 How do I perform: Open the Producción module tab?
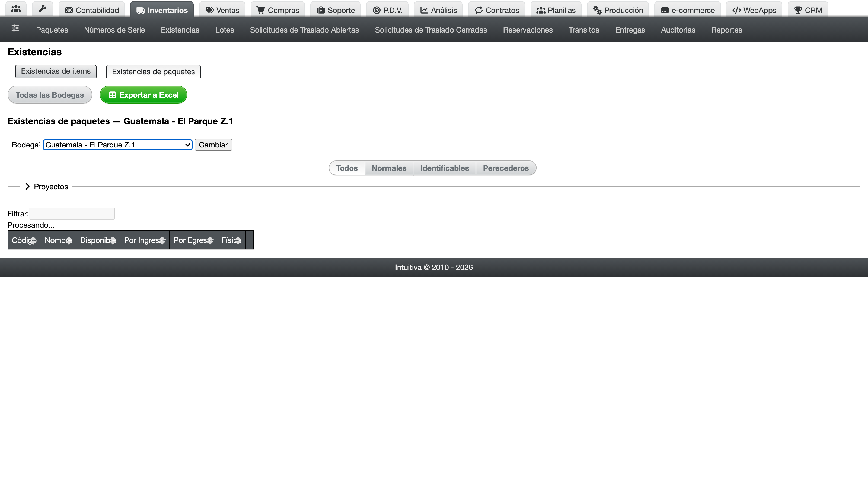(x=618, y=10)
